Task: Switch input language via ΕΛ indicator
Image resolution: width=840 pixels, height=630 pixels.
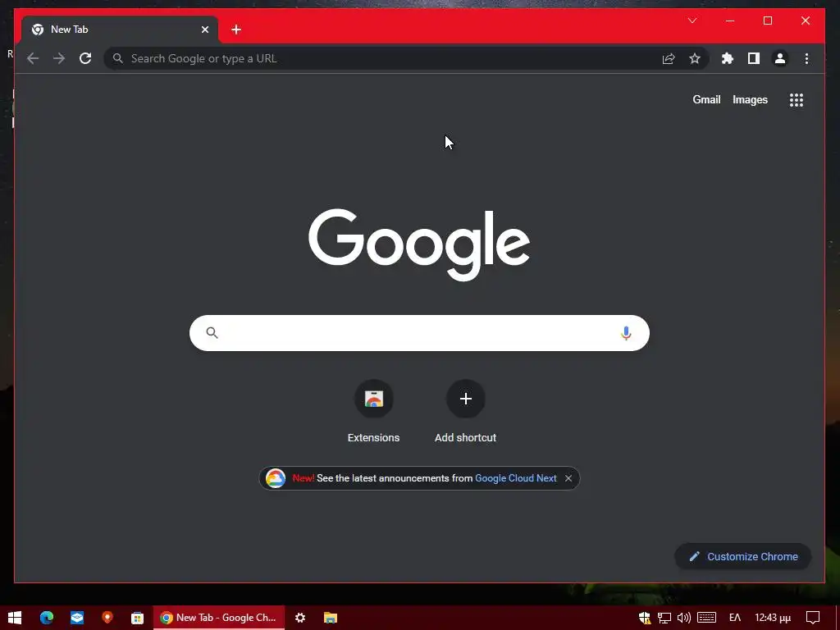Action: [735, 618]
